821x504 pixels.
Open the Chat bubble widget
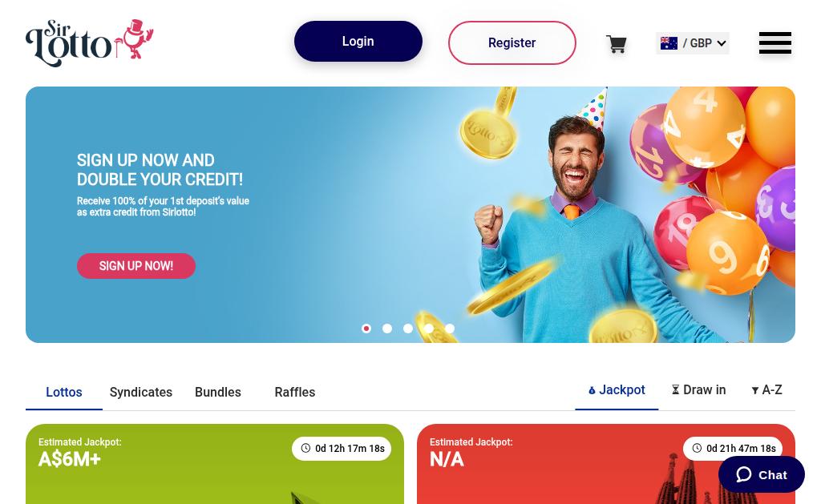point(762,474)
